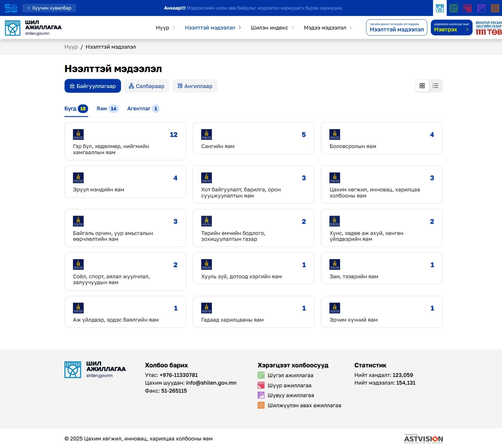Click the blue Шил ажиллагаа icon in top bar

(440, 8)
